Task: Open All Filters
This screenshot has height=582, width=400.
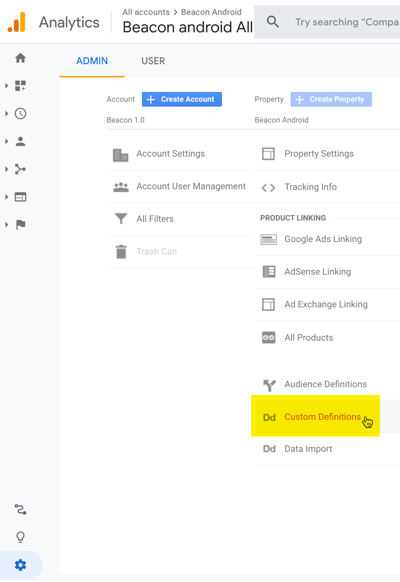Action: click(x=155, y=219)
